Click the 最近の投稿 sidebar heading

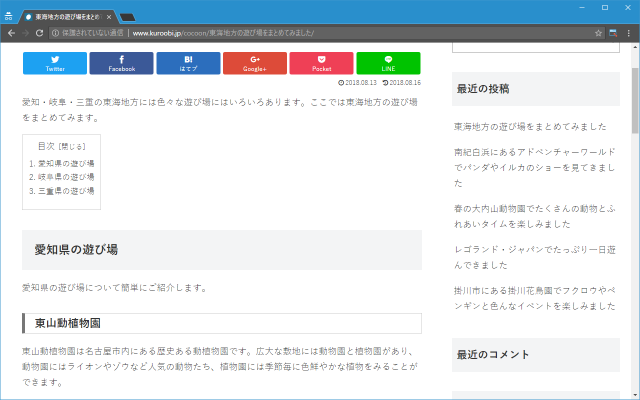(x=483, y=89)
